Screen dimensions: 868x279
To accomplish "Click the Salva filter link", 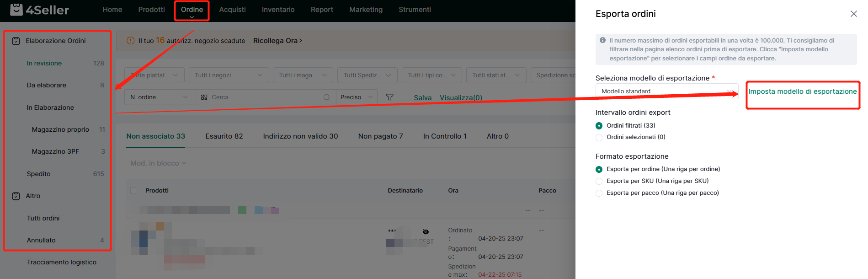I will coord(423,98).
